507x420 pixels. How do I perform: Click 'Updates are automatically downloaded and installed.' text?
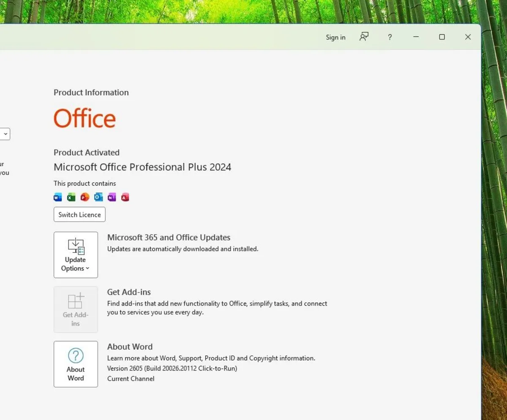(183, 249)
